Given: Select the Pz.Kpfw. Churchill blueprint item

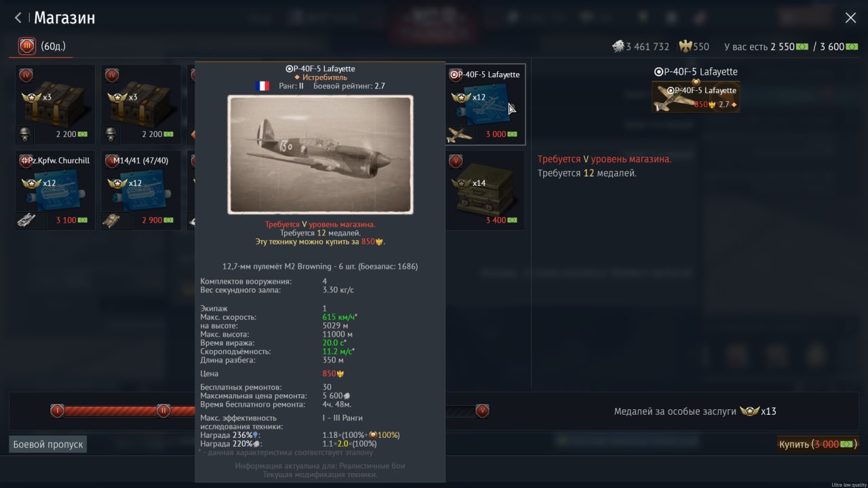Looking at the screenshot, I should click(55, 190).
